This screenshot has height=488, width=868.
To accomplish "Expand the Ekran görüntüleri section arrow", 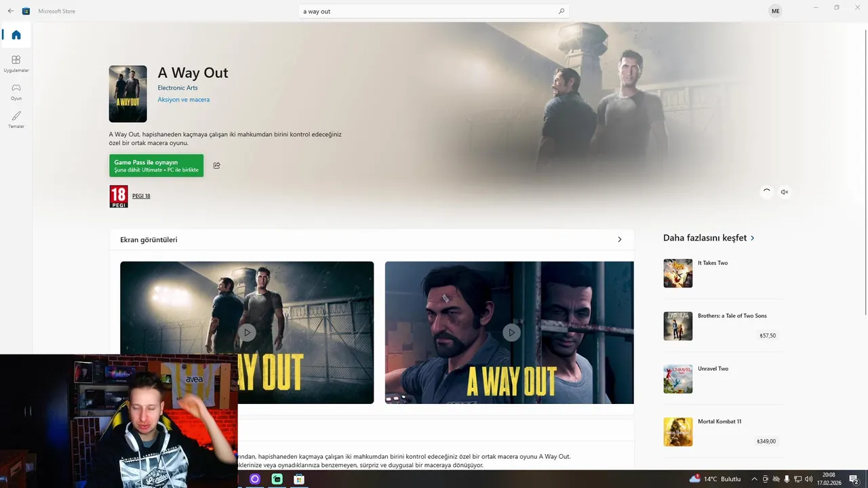I will [619, 239].
